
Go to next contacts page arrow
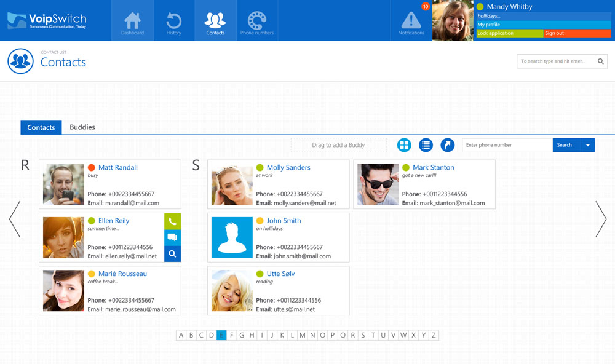(601, 219)
